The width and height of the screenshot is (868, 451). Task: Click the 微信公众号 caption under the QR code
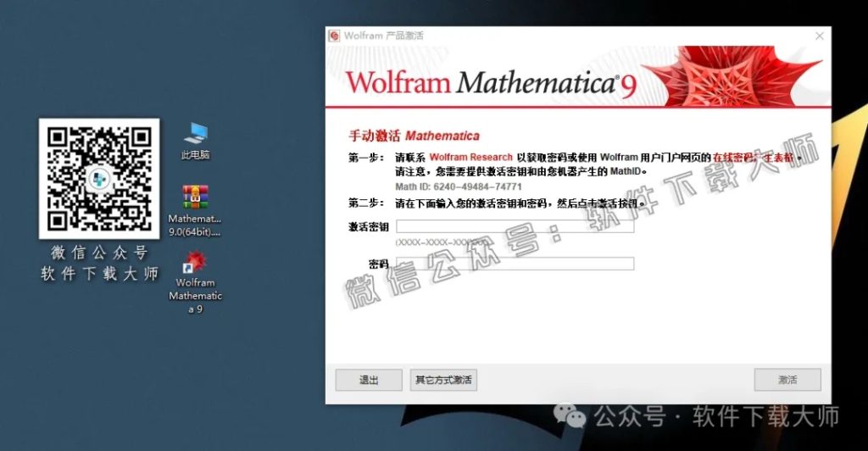click(x=100, y=253)
